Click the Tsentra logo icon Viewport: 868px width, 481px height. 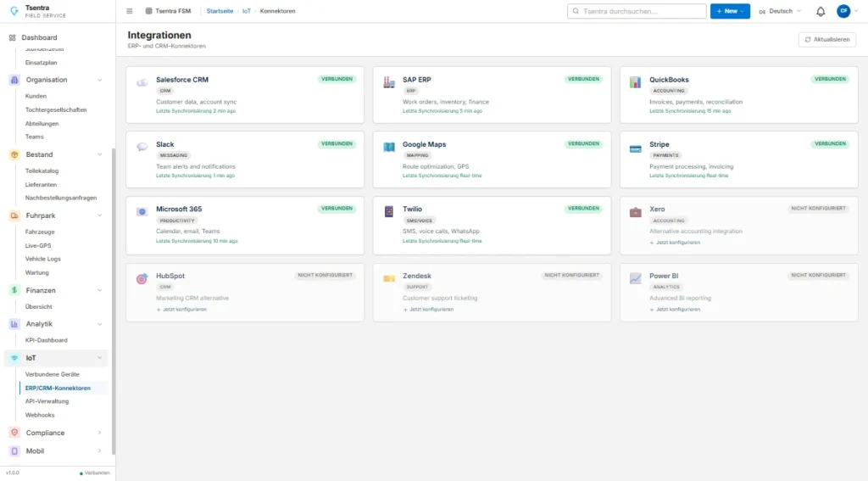[x=14, y=11]
